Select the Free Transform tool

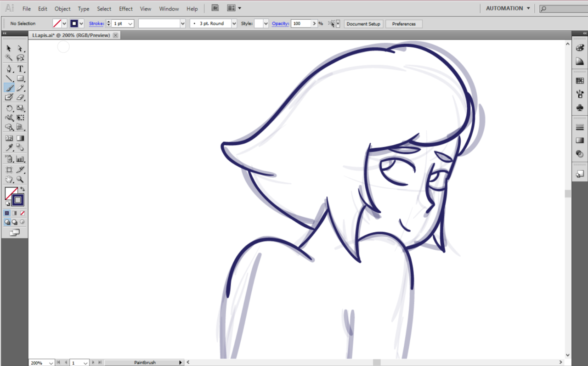(x=20, y=118)
